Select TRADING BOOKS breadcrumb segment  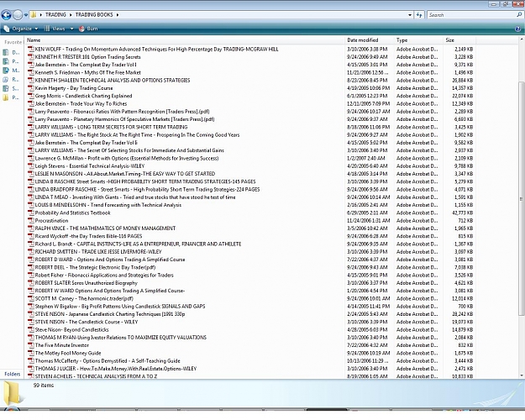94,15
